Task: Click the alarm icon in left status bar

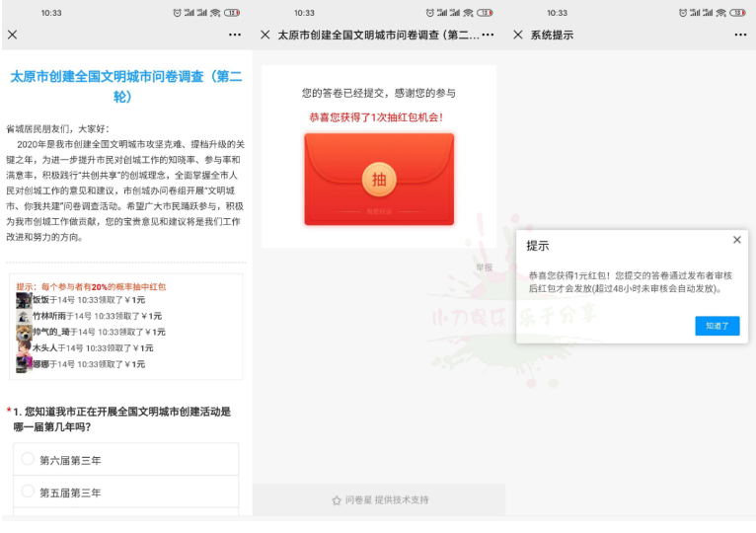Action: click(177, 13)
